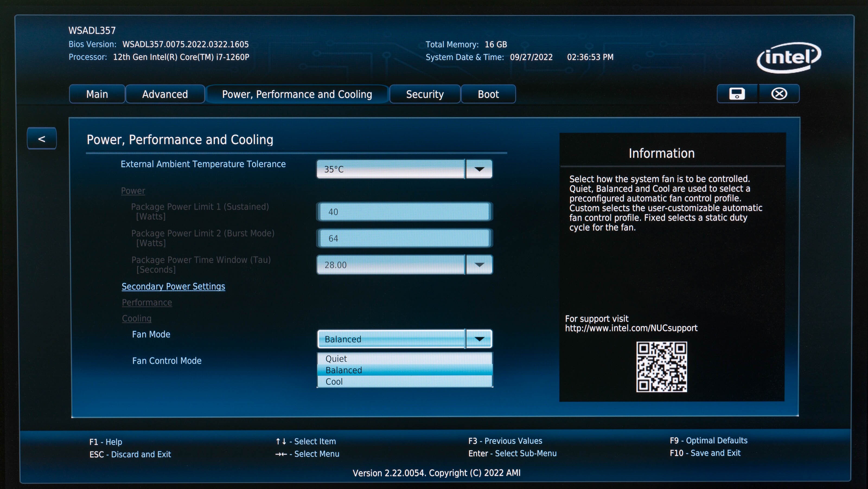Screen dimensions: 868x489
Task: Click the save floppy disk icon
Action: point(737,94)
